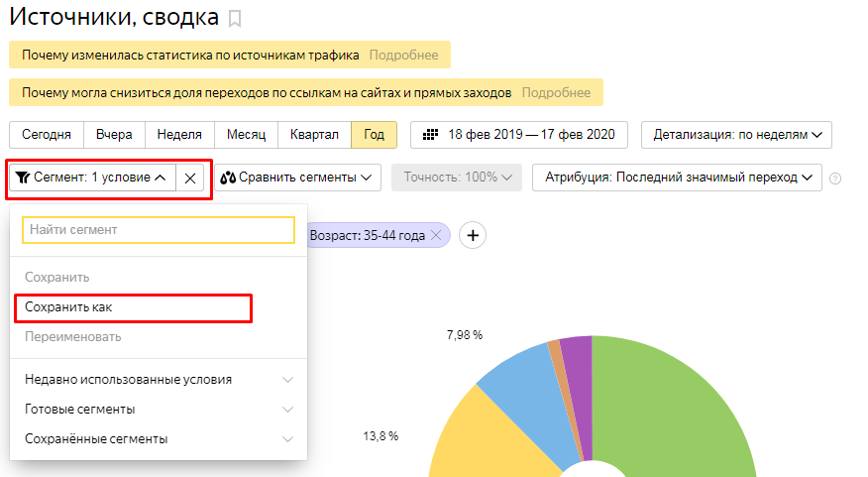The width and height of the screenshot is (868, 477).
Task: Open 'Детализация: по неделям' dropdown
Action: 736,135
